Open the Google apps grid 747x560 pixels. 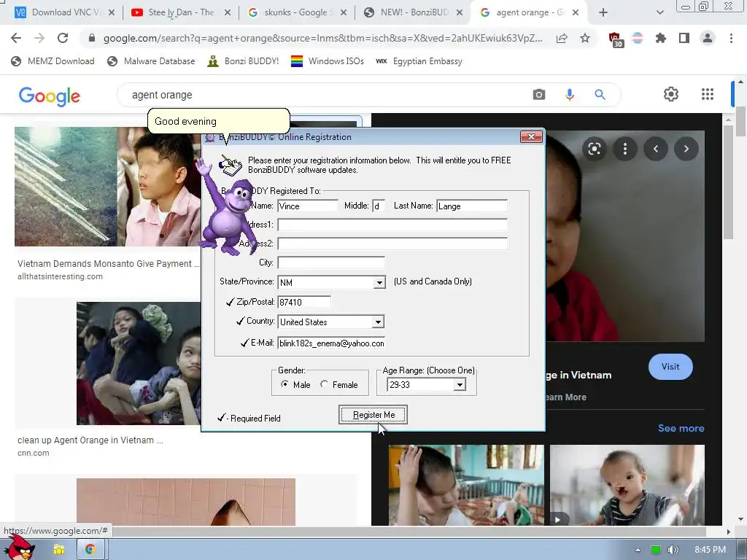click(x=708, y=94)
